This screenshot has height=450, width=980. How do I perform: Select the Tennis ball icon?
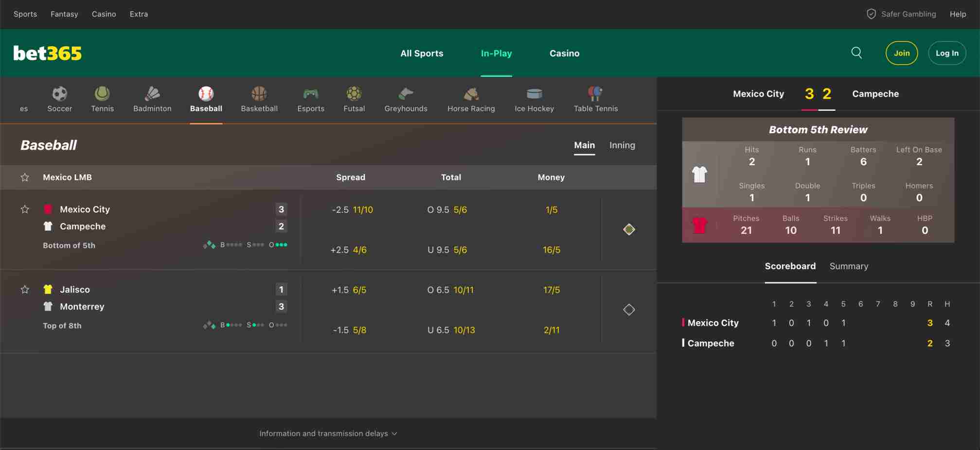click(102, 93)
